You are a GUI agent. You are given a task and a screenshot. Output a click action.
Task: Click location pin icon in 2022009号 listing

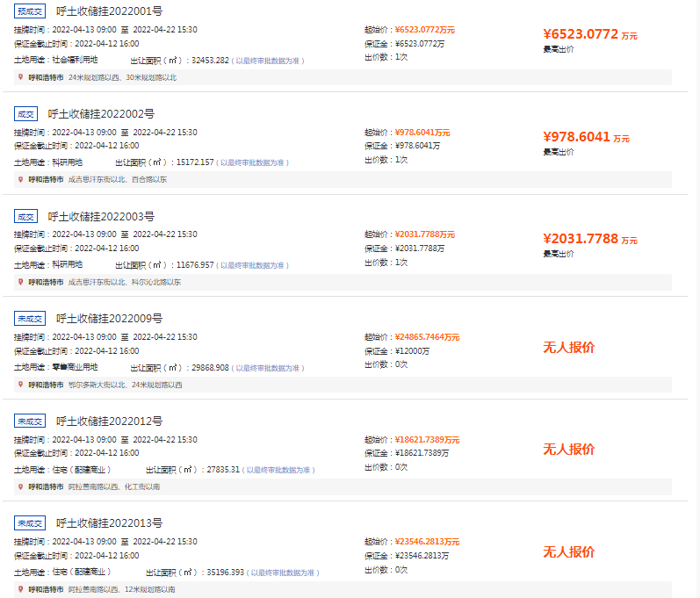(20, 385)
